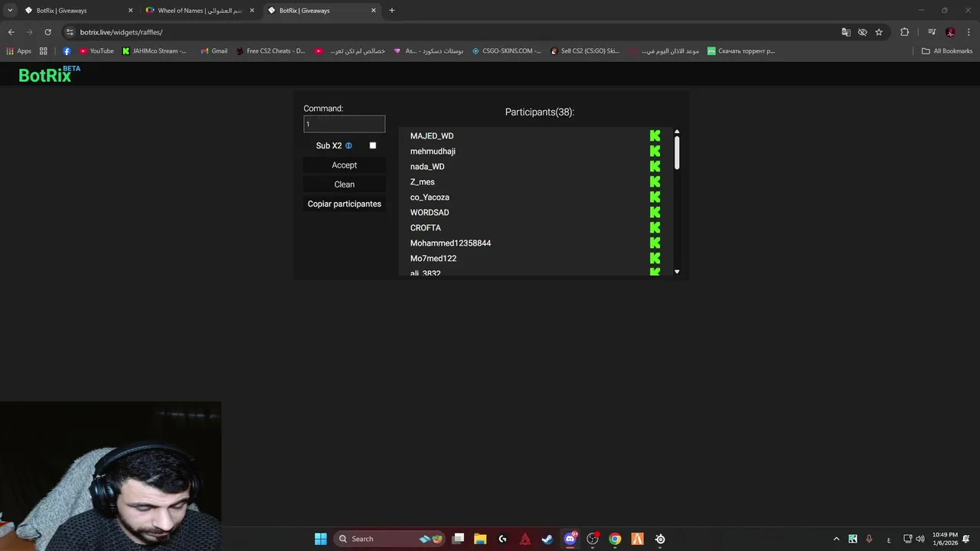Open the Facebook bookmark icon
This screenshot has height=551, width=980.
(x=67, y=51)
